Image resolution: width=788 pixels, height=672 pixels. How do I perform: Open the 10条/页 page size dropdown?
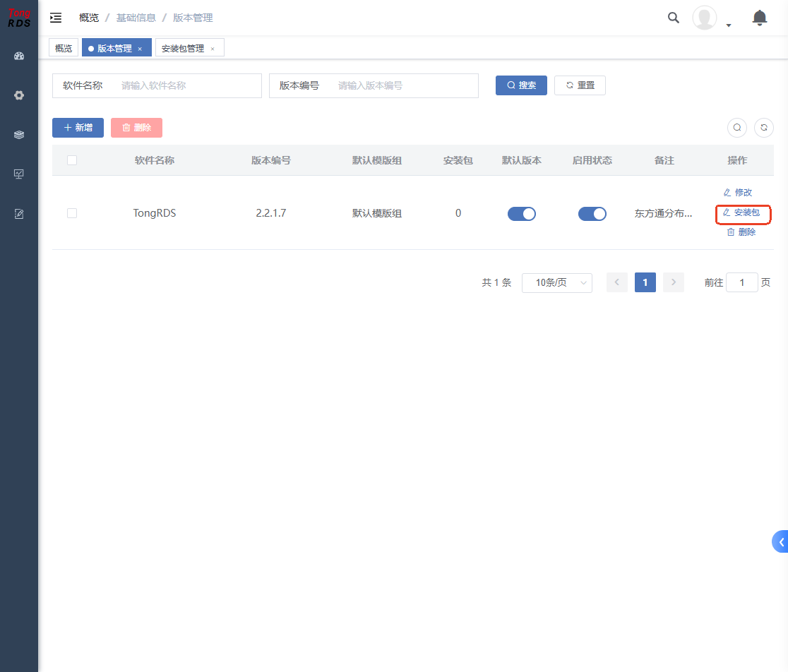pyautogui.click(x=557, y=283)
